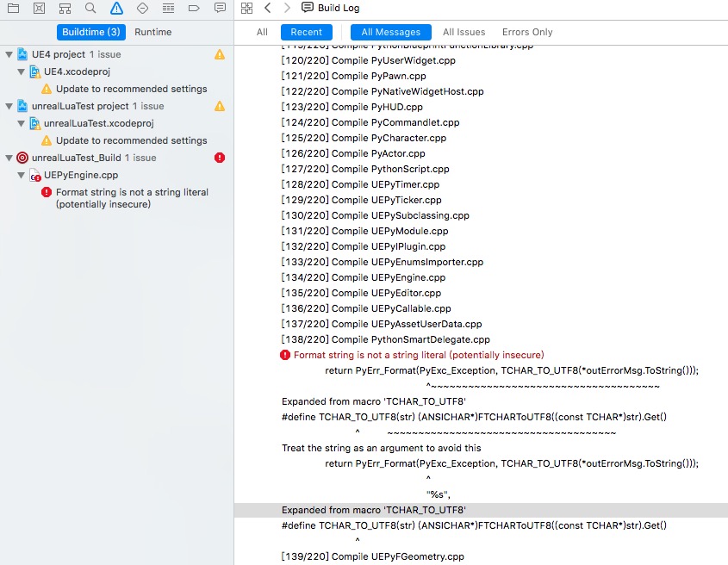This screenshot has width=728, height=565.
Task: Switch filter to All Messages
Action: click(x=389, y=32)
